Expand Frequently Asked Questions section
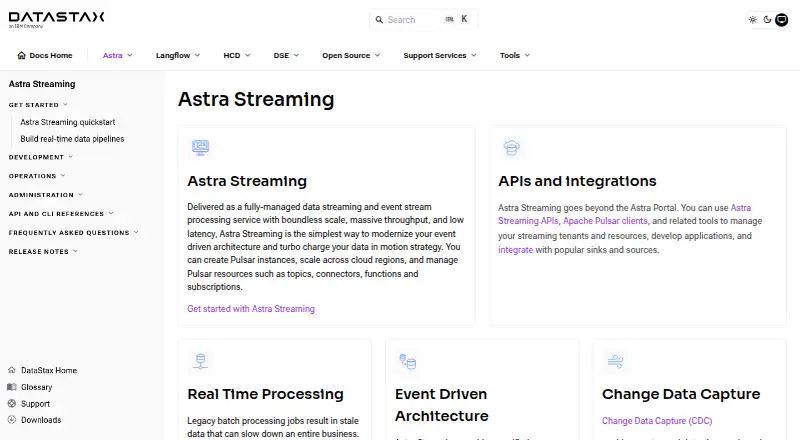Viewport: 800px width, 440px height. point(73,233)
